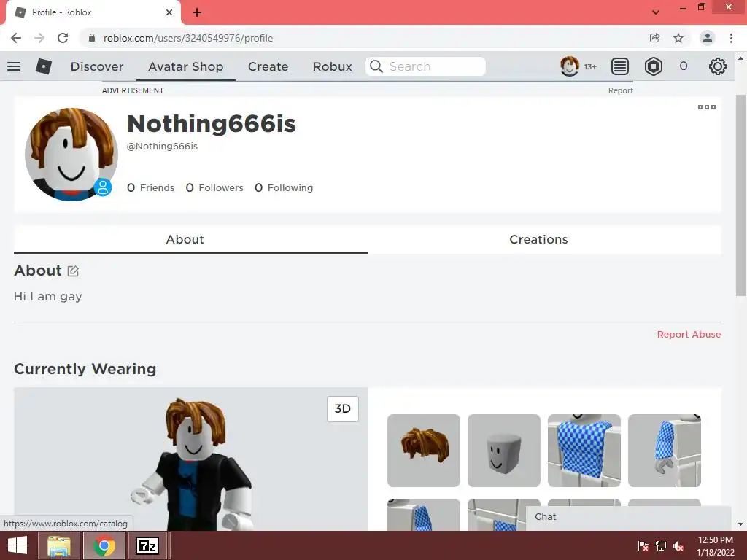Image resolution: width=747 pixels, height=560 pixels.
Task: Click the network tray icon
Action: [x=661, y=546]
